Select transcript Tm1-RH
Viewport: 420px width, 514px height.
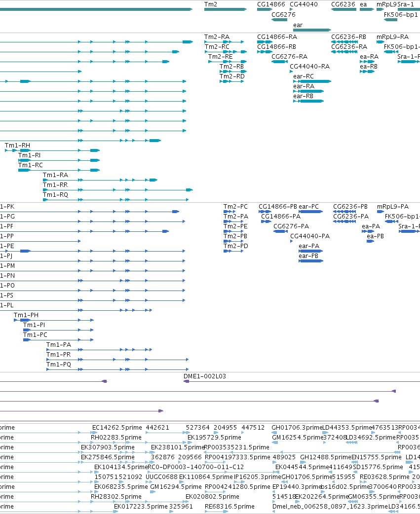coord(52,150)
